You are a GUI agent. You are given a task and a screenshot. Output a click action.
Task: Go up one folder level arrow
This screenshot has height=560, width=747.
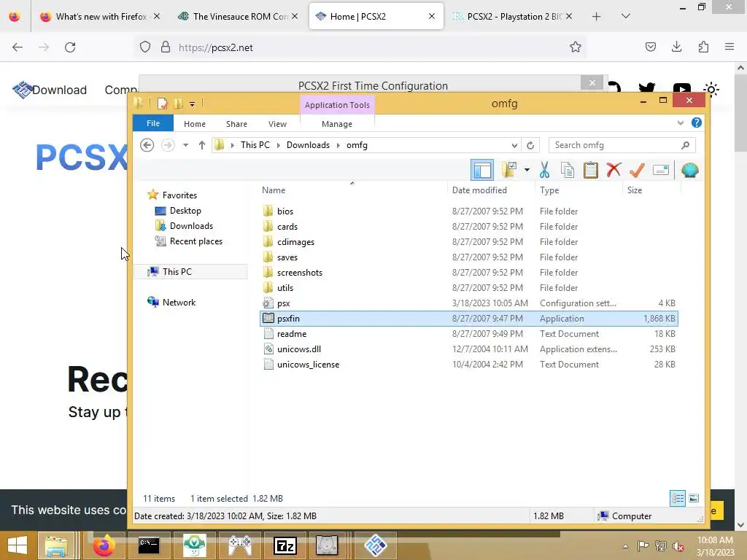pos(201,145)
